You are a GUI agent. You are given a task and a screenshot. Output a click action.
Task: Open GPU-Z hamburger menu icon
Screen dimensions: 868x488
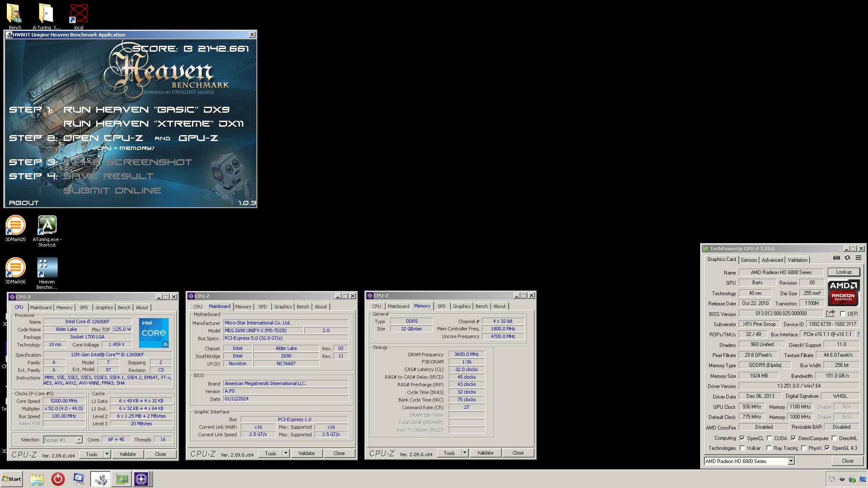[x=858, y=258]
